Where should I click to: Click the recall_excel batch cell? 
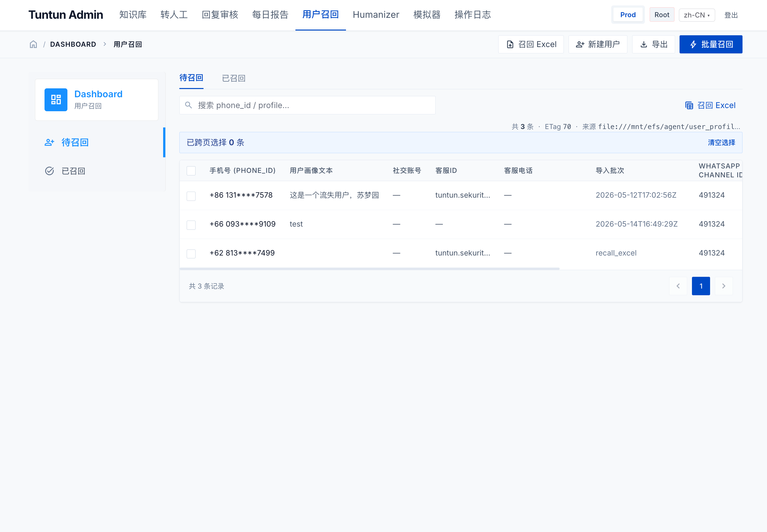(616, 253)
